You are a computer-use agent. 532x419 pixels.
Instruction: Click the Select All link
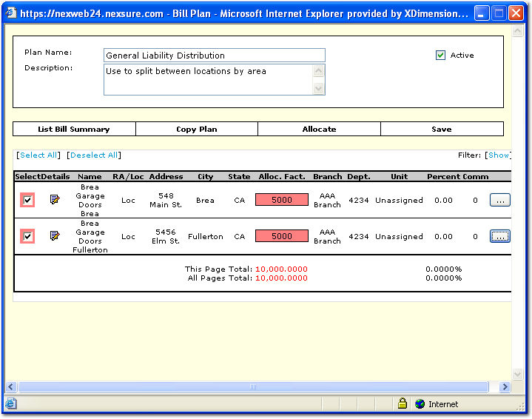(x=38, y=155)
